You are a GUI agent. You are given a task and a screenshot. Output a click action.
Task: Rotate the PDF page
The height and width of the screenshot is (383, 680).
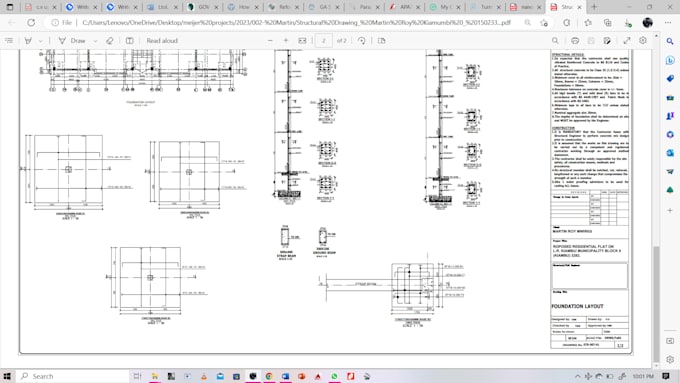362,40
